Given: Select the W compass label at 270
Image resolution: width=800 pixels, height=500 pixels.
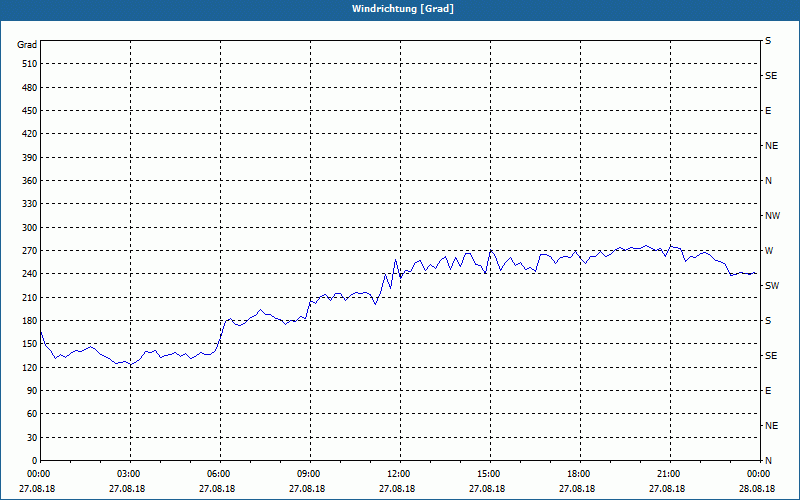Looking at the screenshot, I should tap(769, 251).
